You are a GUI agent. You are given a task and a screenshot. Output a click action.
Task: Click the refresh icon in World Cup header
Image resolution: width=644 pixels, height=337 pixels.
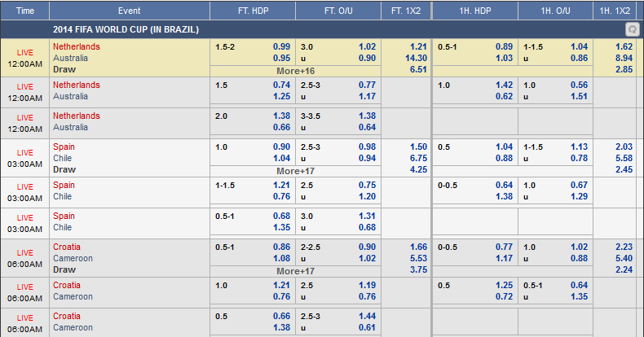point(631,29)
